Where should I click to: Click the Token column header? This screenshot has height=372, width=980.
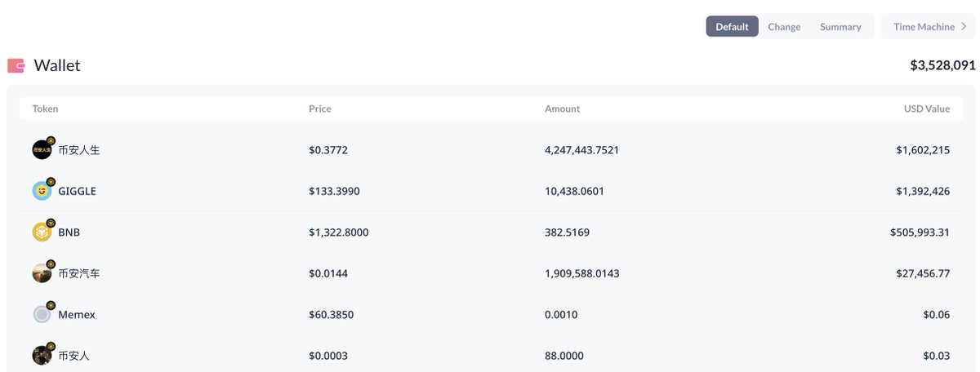pyautogui.click(x=45, y=108)
